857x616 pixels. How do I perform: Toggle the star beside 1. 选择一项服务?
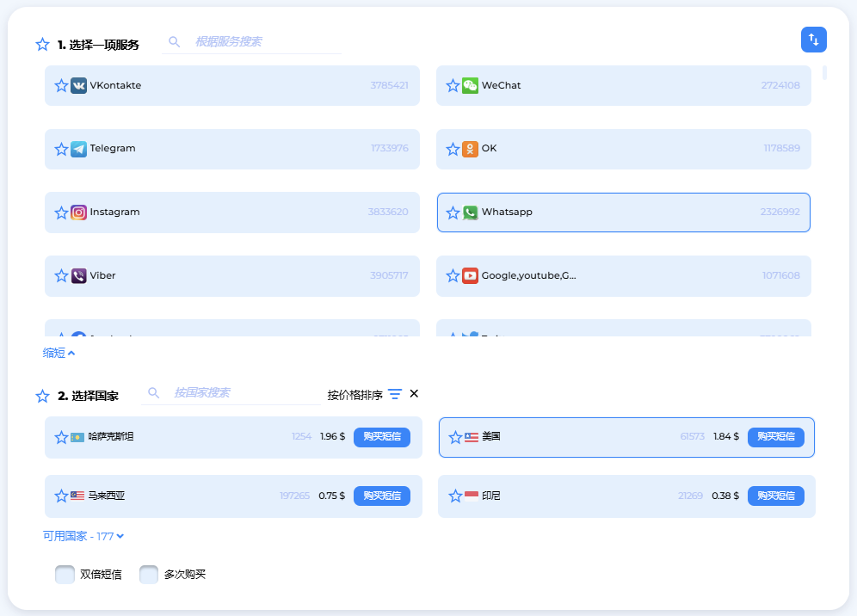click(x=43, y=44)
